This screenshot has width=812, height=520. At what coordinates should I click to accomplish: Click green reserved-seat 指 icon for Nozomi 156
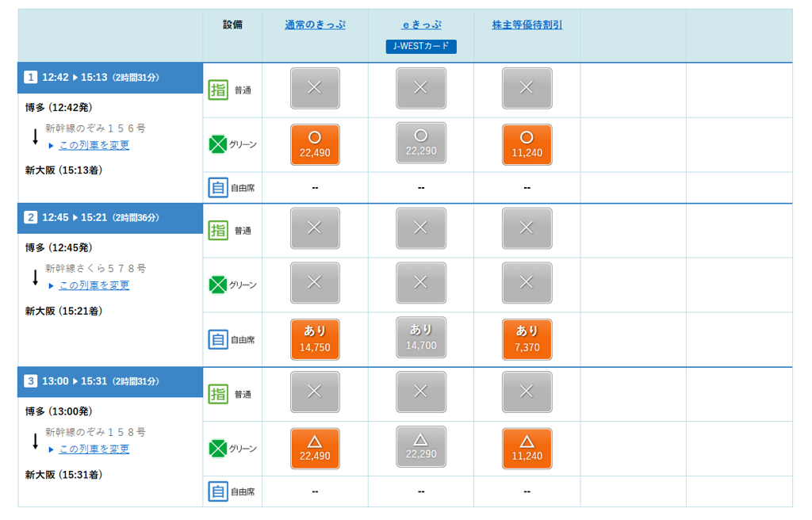tap(218, 90)
